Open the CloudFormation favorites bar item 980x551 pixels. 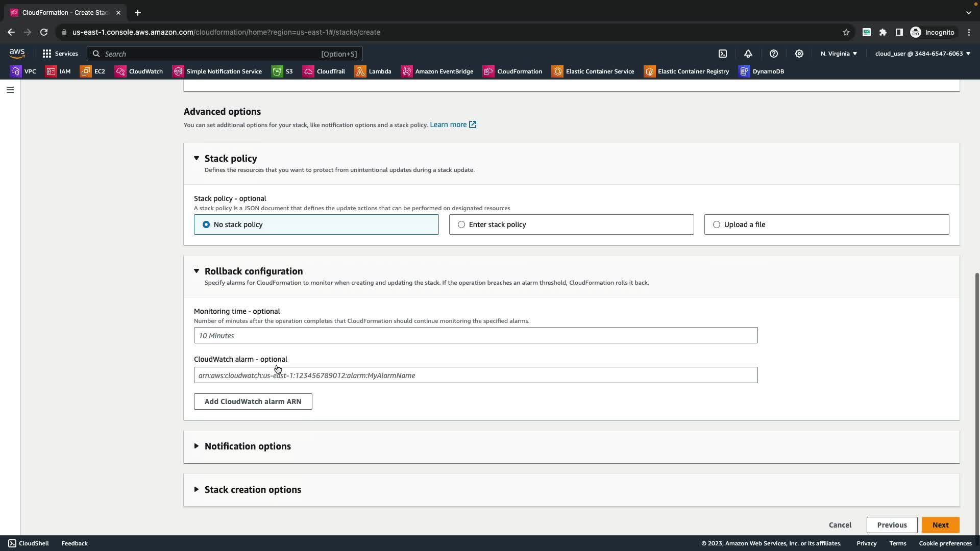click(x=512, y=71)
